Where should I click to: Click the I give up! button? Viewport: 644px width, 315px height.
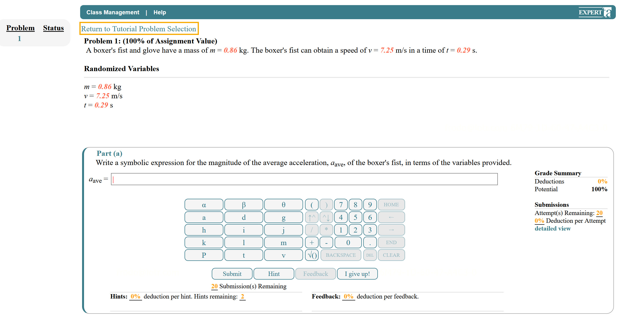coord(357,274)
